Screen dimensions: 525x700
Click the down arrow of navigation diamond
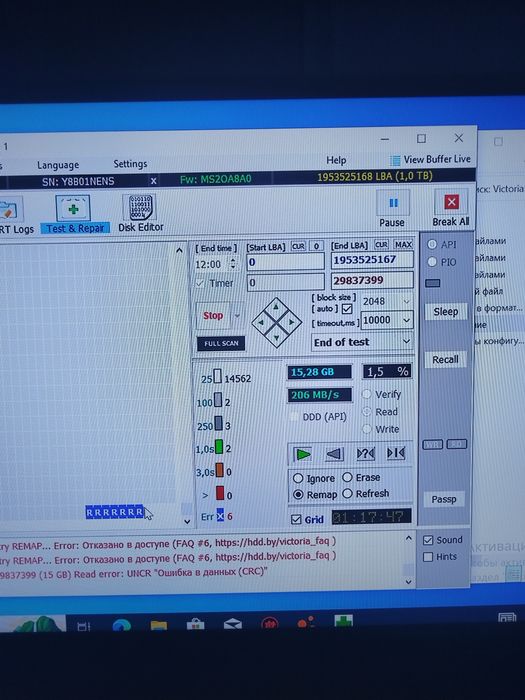pyautogui.click(x=277, y=338)
